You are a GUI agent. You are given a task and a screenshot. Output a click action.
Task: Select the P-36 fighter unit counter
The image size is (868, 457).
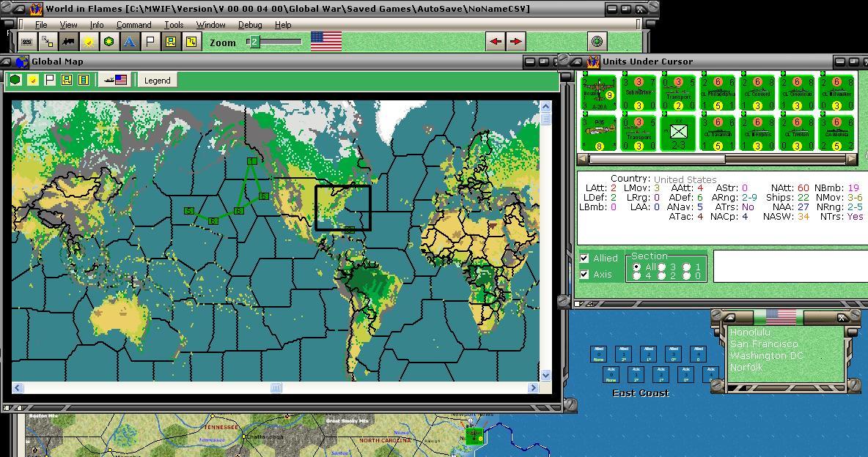point(599,133)
